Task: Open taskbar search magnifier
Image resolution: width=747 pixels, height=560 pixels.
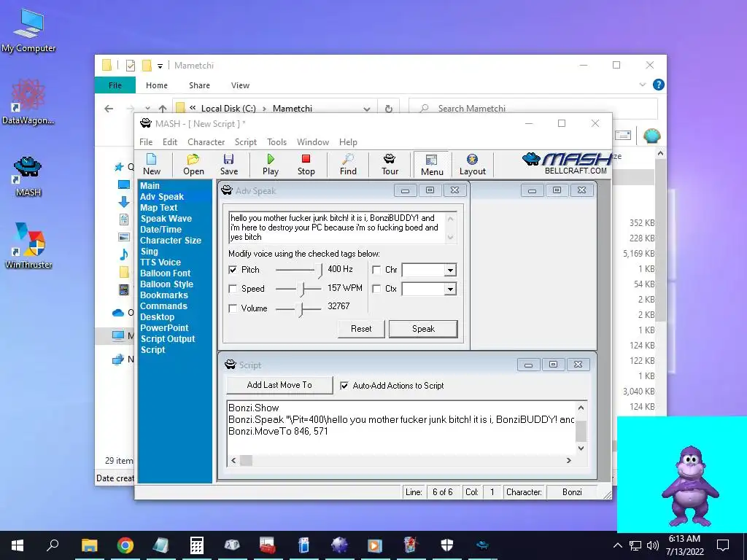Action: click(53, 545)
